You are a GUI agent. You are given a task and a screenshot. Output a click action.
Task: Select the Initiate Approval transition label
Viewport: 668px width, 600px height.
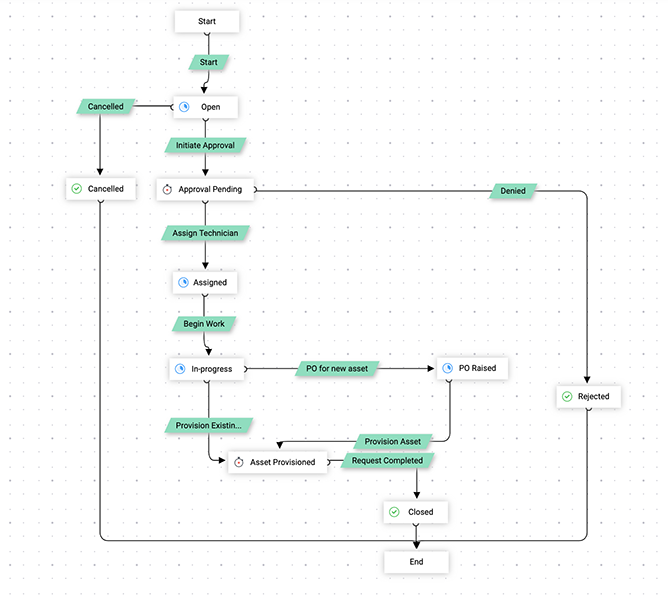[205, 145]
